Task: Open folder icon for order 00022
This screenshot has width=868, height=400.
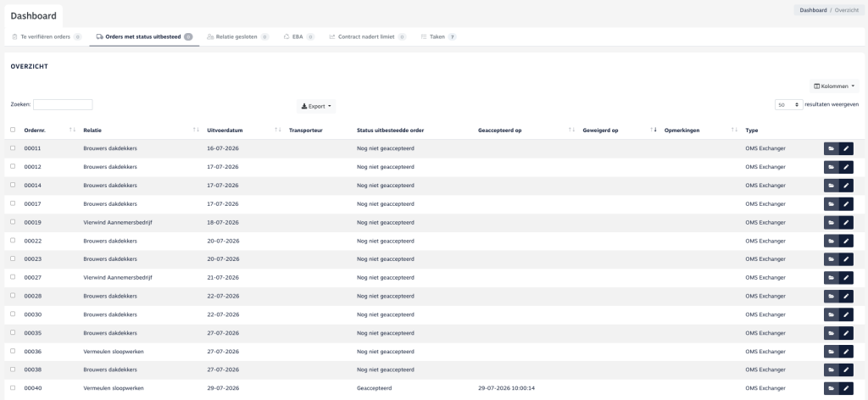Action: point(831,241)
